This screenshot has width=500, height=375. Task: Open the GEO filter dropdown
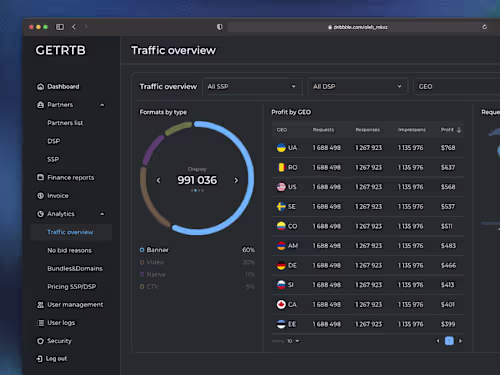tap(457, 87)
